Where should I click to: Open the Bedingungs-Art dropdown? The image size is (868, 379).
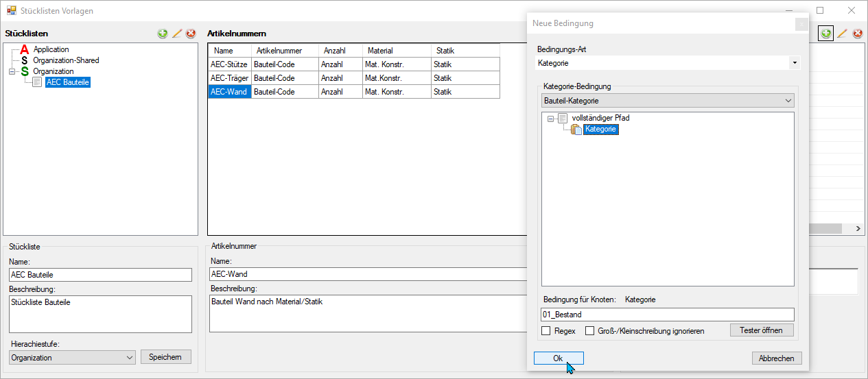tap(795, 63)
